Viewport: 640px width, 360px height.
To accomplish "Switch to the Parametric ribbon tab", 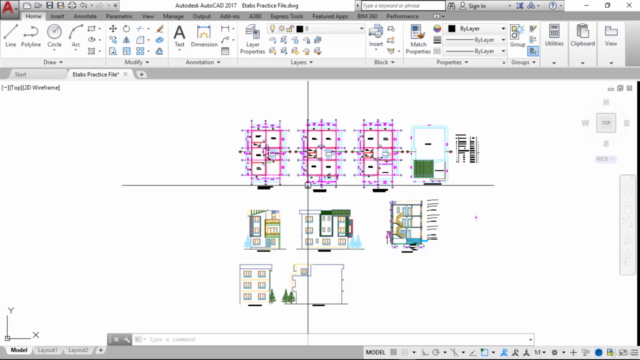I will [x=119, y=16].
